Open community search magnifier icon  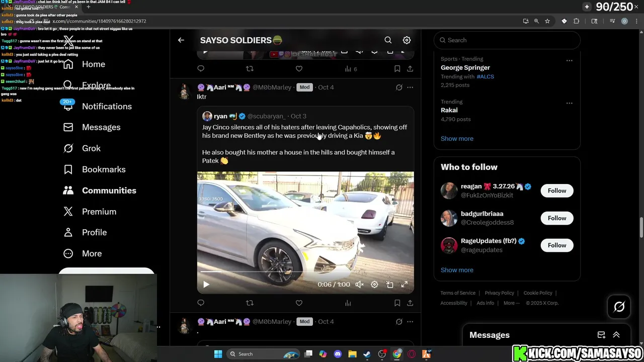(x=388, y=40)
